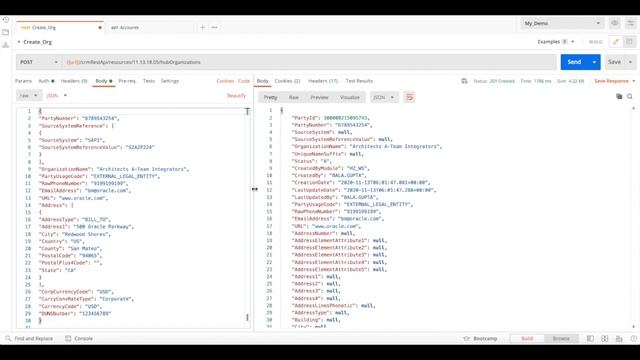Collapse the Create_Org request name arrow
Image resolution: width=640 pixels, height=360 pixels.
(x=19, y=42)
